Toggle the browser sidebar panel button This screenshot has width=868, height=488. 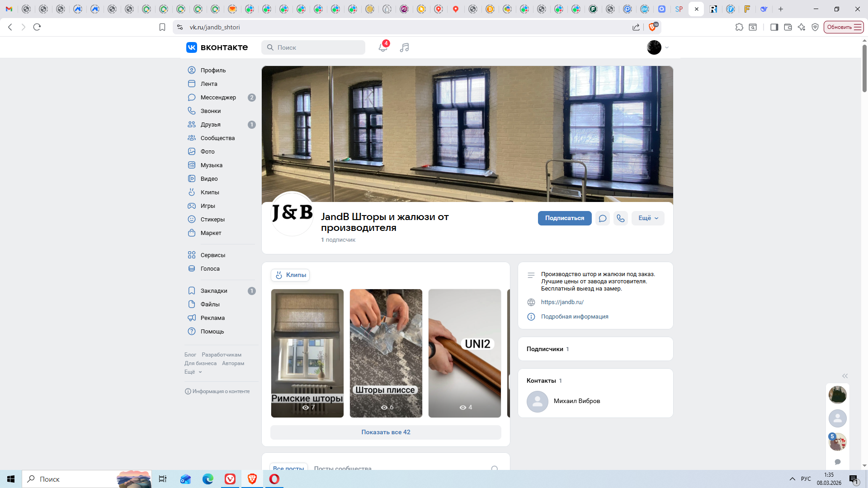[774, 27]
